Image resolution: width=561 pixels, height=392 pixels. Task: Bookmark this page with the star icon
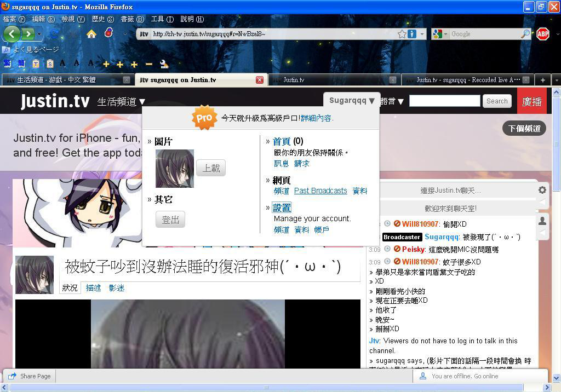[402, 34]
